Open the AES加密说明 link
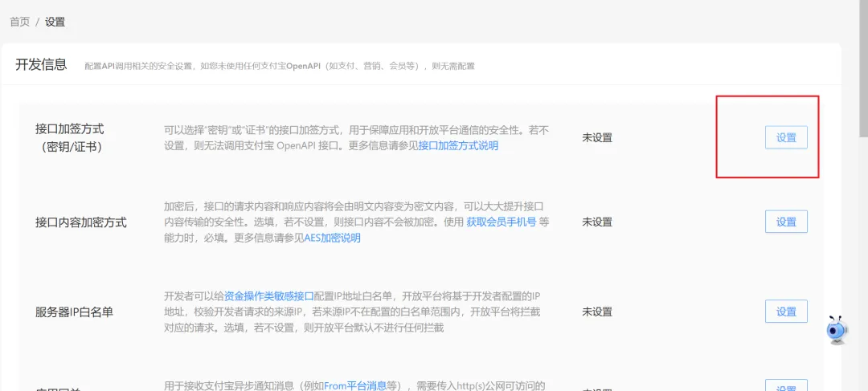The width and height of the screenshot is (868, 391). point(332,238)
